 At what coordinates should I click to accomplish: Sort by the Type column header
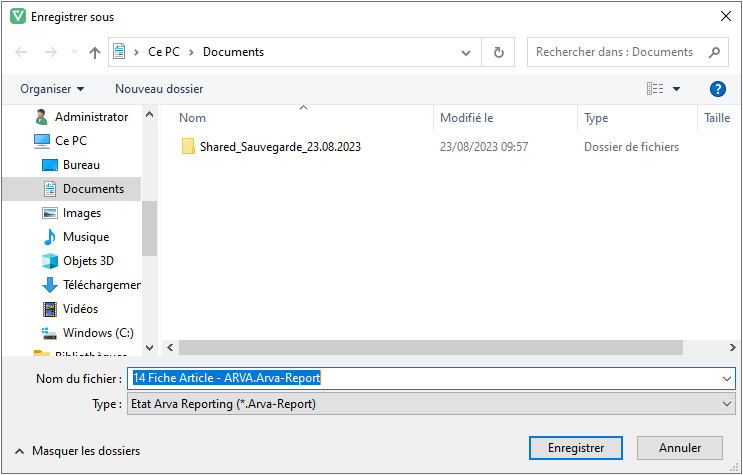pyautogui.click(x=596, y=118)
